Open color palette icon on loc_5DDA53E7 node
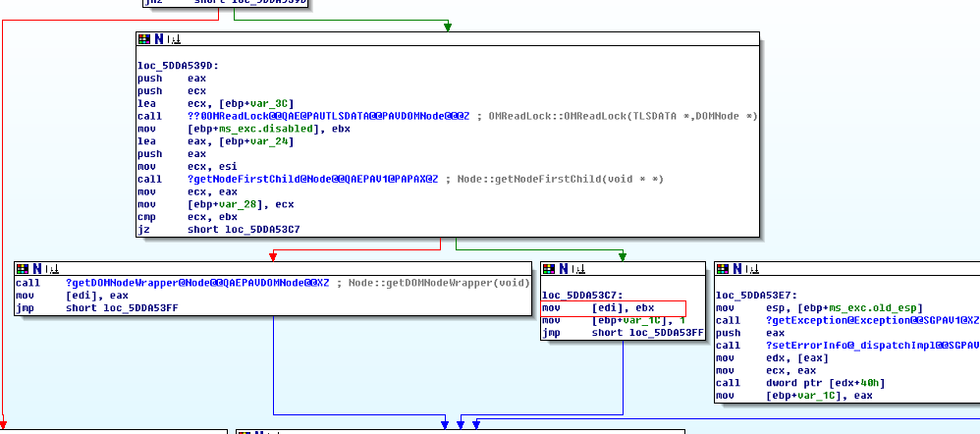Viewport: 980px width, 434px height. pyautogui.click(x=723, y=269)
